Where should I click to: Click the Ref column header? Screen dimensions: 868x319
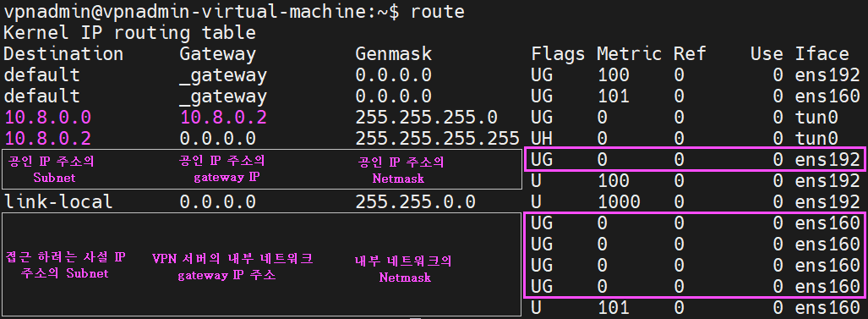coord(690,53)
